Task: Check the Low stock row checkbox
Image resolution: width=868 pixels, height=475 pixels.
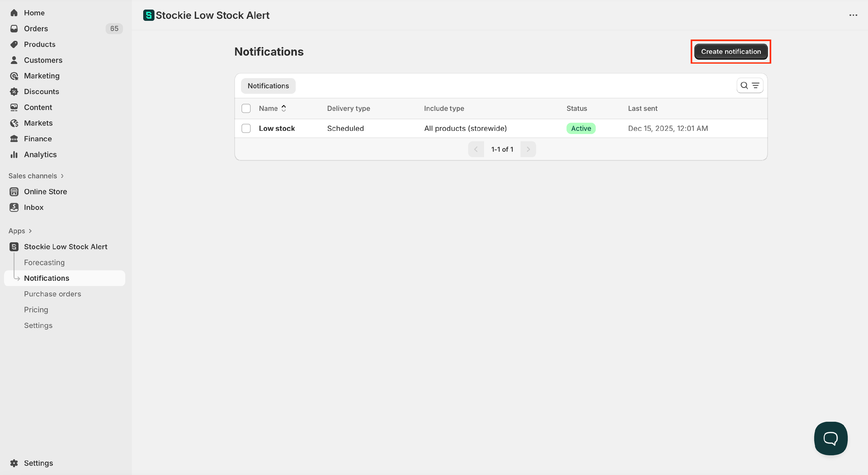Action: tap(246, 129)
